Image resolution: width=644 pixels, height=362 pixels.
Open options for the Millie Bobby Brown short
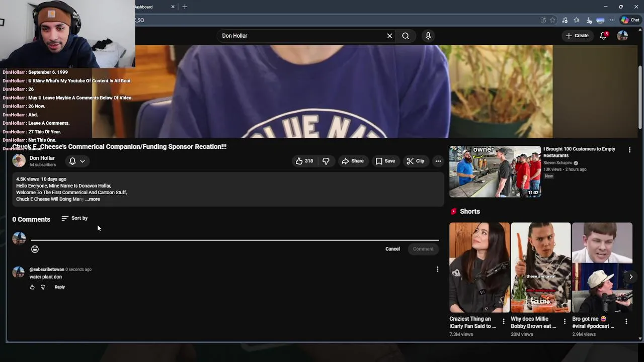click(x=565, y=321)
